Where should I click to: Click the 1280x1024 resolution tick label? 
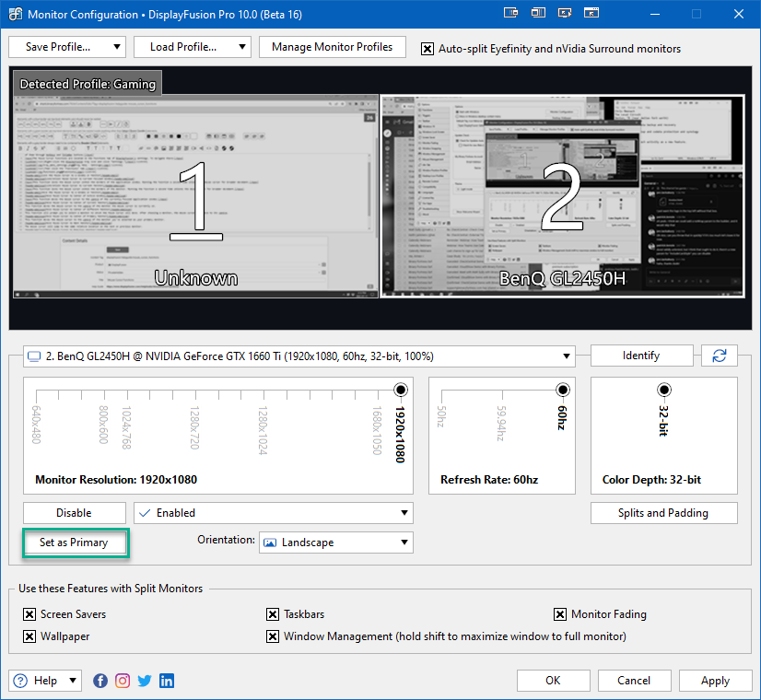click(263, 430)
